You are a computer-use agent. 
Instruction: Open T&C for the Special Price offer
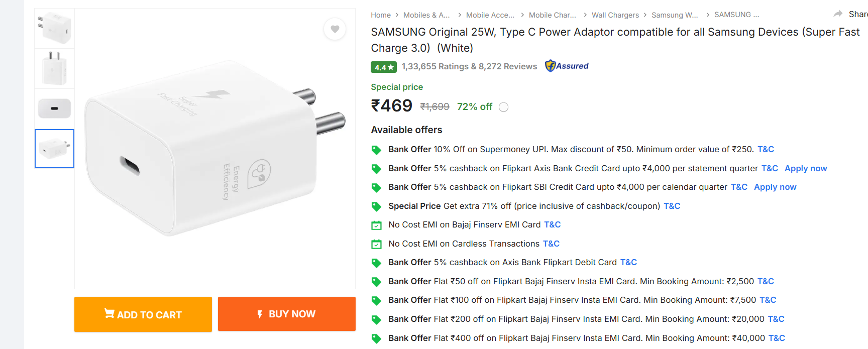click(672, 206)
